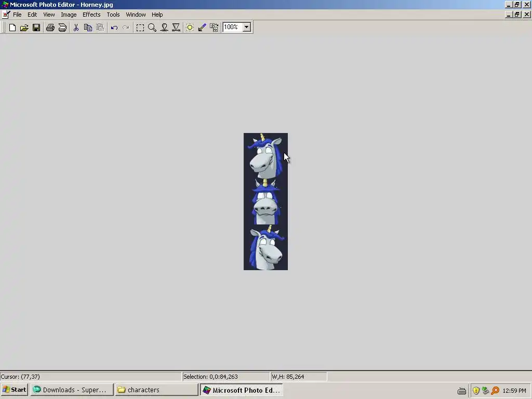Click the yellow security shield tray icon

tap(476, 391)
